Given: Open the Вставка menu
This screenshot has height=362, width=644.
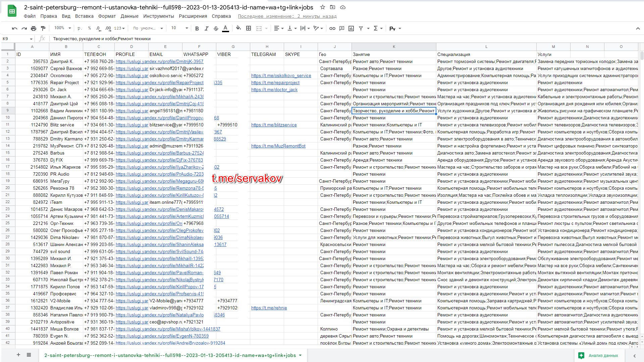Looking at the screenshot, I should pyautogui.click(x=84, y=16).
